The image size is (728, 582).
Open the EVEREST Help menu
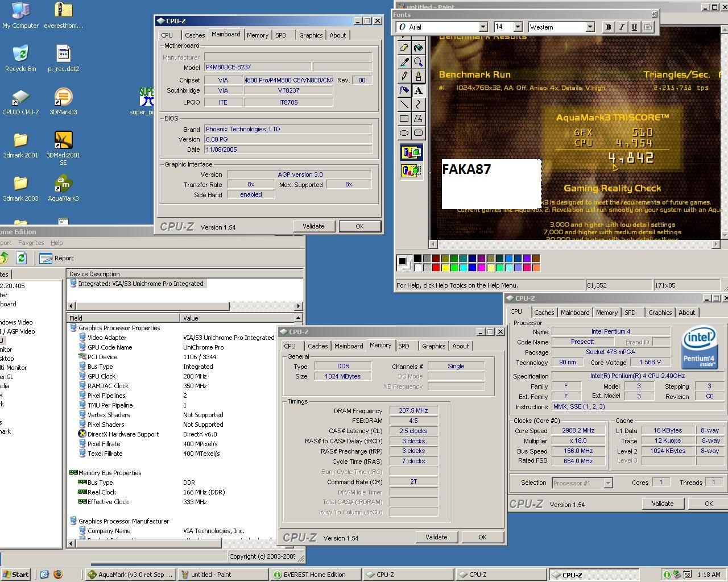click(57, 243)
